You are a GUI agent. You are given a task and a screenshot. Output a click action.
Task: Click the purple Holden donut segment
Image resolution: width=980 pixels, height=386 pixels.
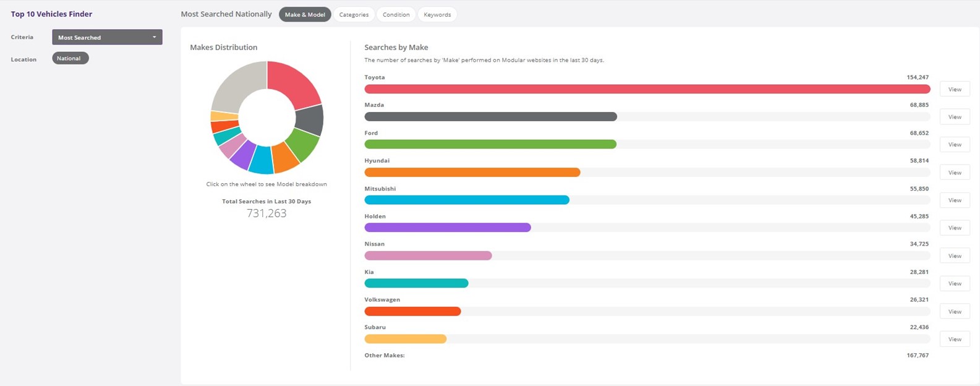244,154
